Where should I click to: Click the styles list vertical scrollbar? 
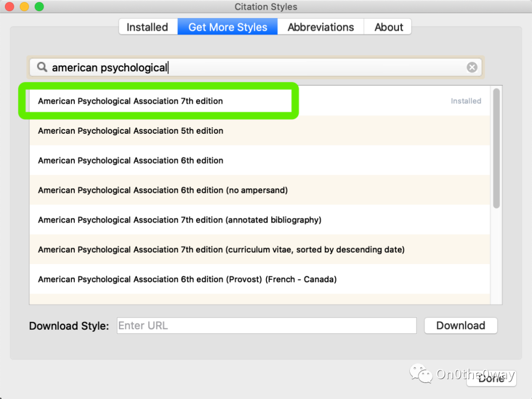(x=497, y=148)
